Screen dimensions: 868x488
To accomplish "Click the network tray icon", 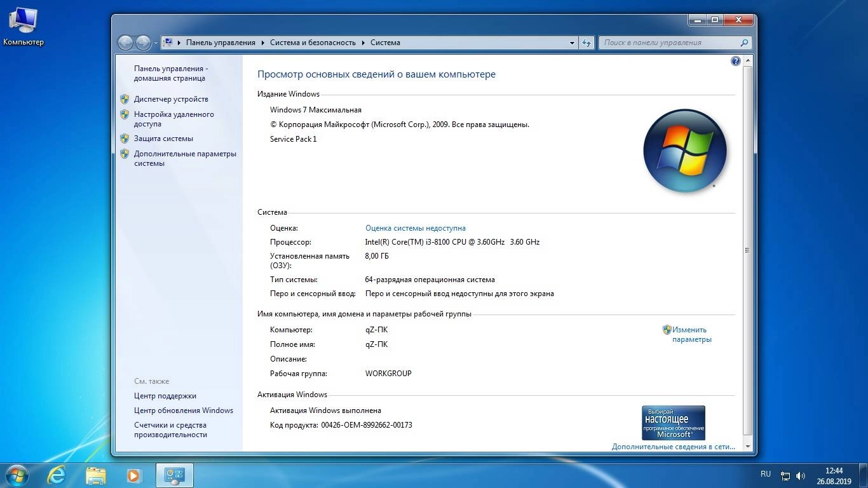I will 785,475.
